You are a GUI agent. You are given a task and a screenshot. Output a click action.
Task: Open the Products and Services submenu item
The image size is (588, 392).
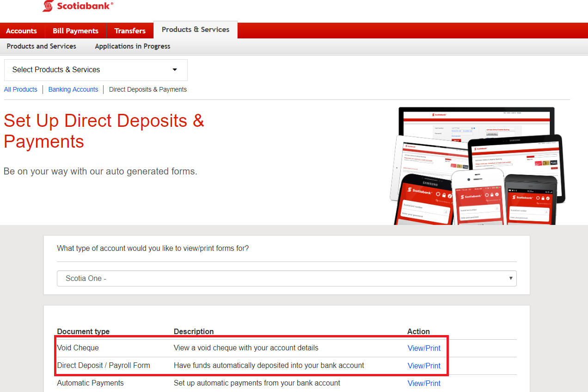[42, 46]
